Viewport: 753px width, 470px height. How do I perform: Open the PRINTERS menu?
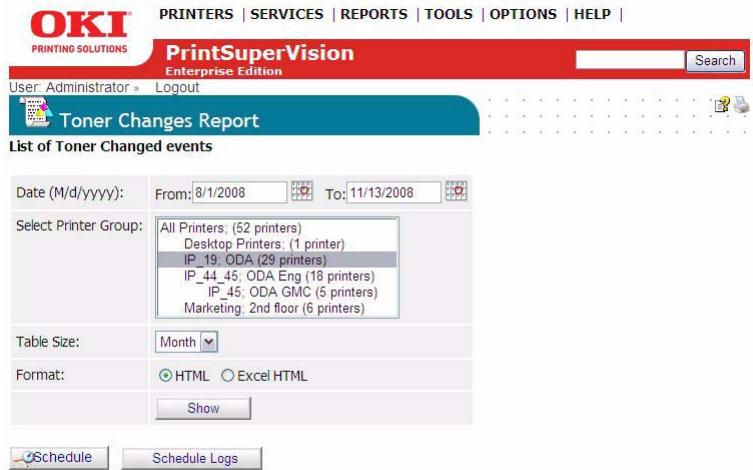(196, 14)
